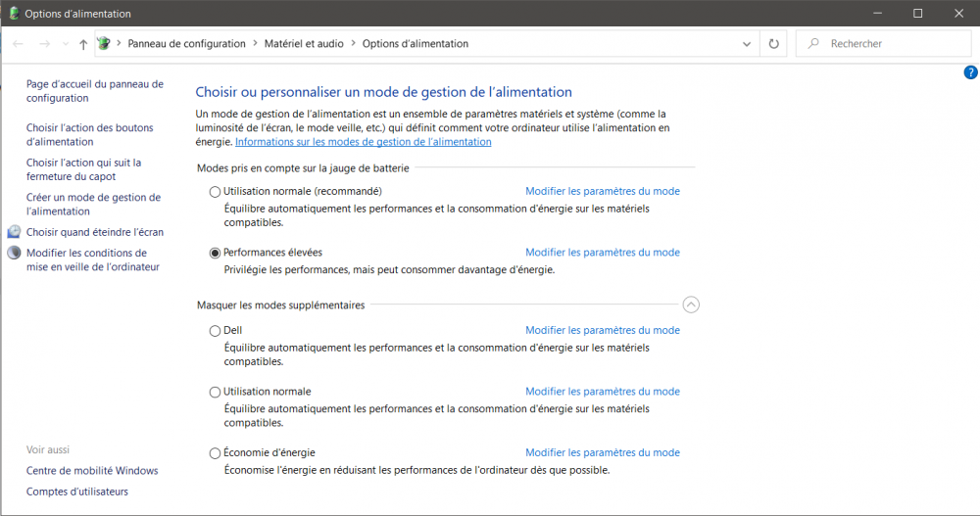Image resolution: width=980 pixels, height=516 pixels.
Task: Go up one folder level arrow
Action: [x=83, y=44]
